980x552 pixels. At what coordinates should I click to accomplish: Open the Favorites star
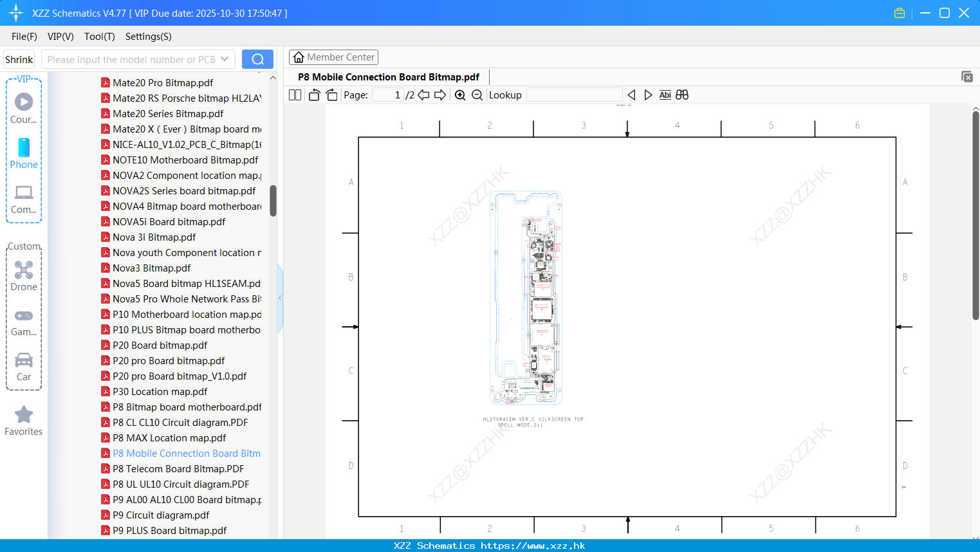click(24, 421)
